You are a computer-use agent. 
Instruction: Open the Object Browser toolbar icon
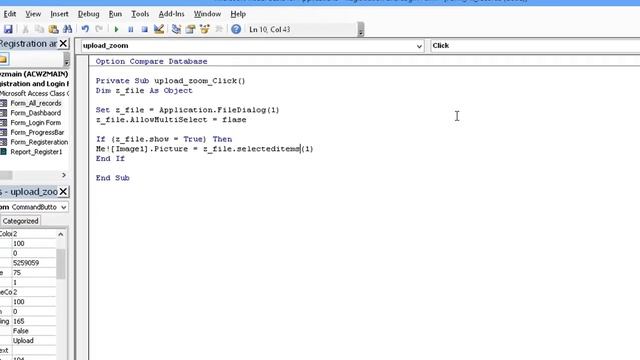pos(204,29)
